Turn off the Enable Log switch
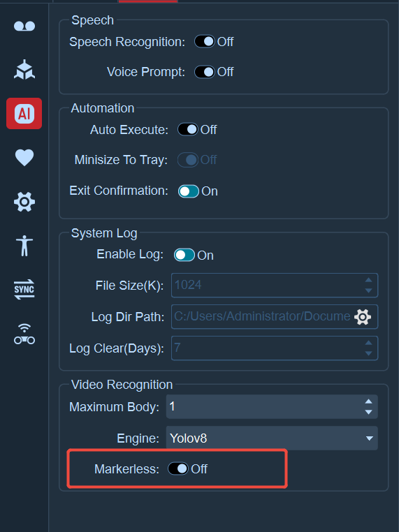 click(x=184, y=255)
